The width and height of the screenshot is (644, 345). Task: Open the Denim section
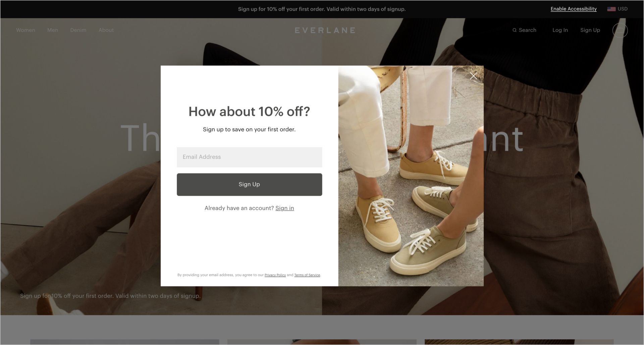78,30
